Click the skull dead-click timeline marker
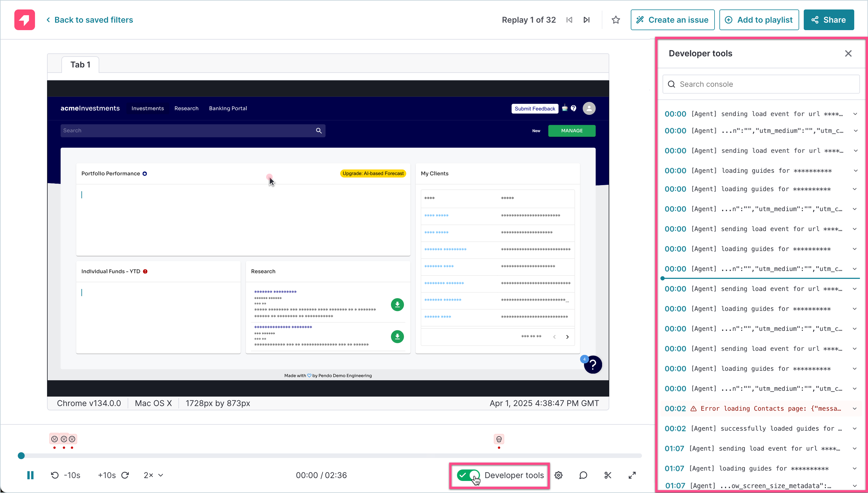 coord(499,439)
